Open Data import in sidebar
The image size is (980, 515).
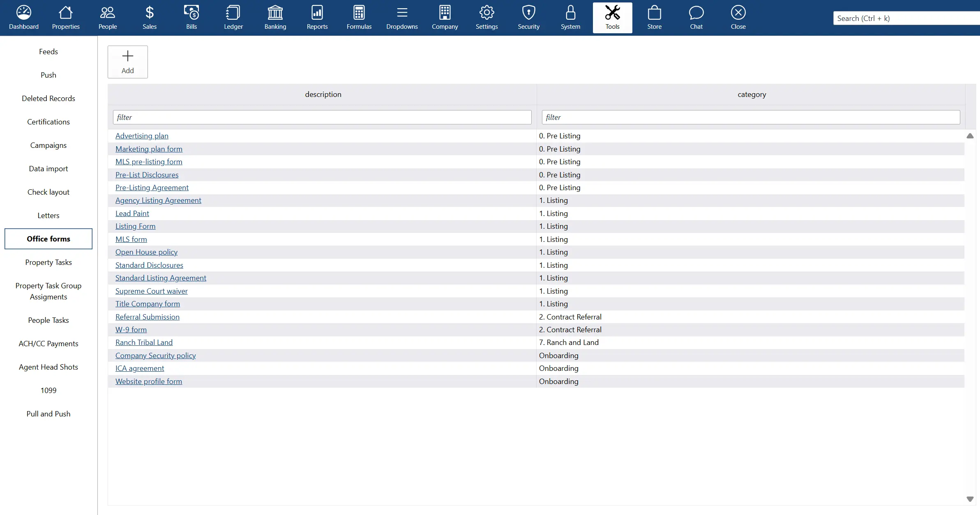pos(48,169)
